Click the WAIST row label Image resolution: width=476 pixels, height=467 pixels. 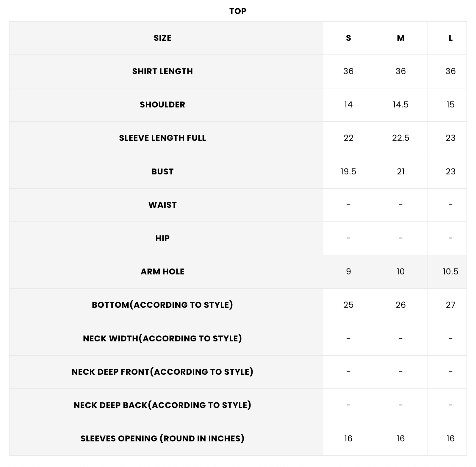click(x=162, y=205)
